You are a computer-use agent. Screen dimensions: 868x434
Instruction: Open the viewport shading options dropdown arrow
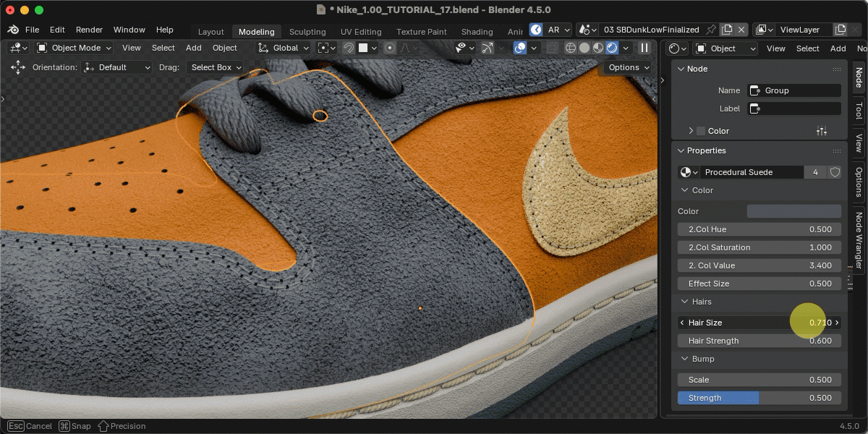coord(626,48)
